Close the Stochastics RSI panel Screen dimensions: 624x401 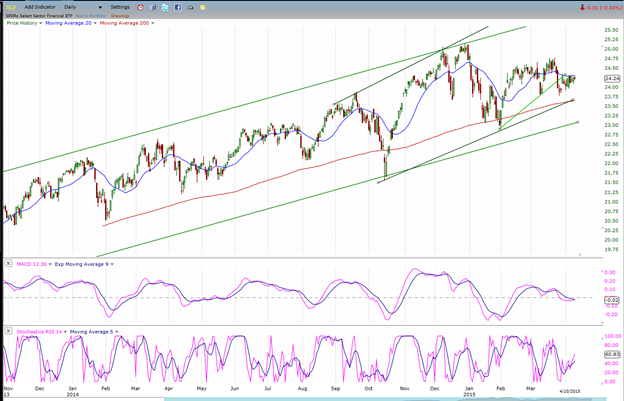pyautogui.click(x=8, y=331)
